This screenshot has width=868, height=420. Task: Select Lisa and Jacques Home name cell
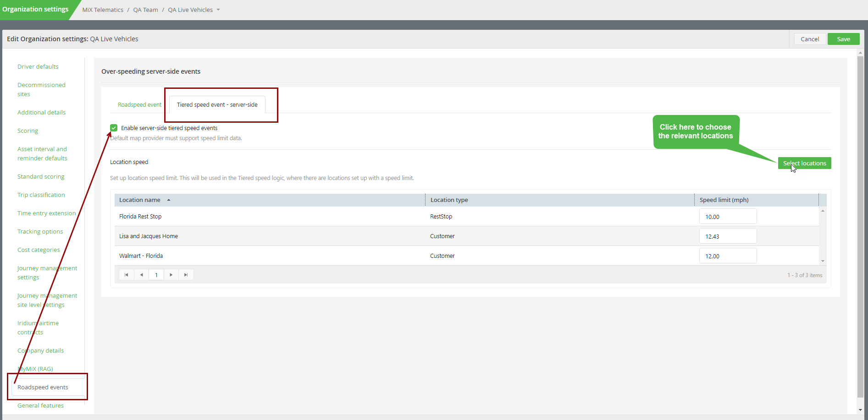149,236
